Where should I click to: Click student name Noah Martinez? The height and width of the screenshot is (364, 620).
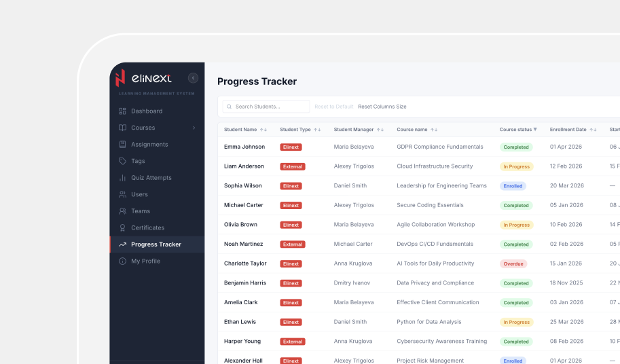[x=243, y=244]
